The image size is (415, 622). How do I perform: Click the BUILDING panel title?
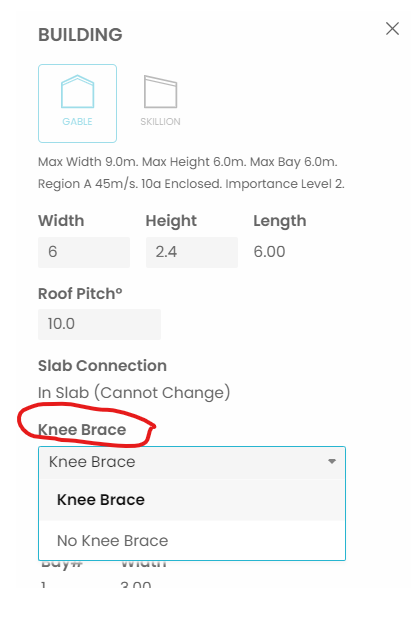pyautogui.click(x=80, y=35)
